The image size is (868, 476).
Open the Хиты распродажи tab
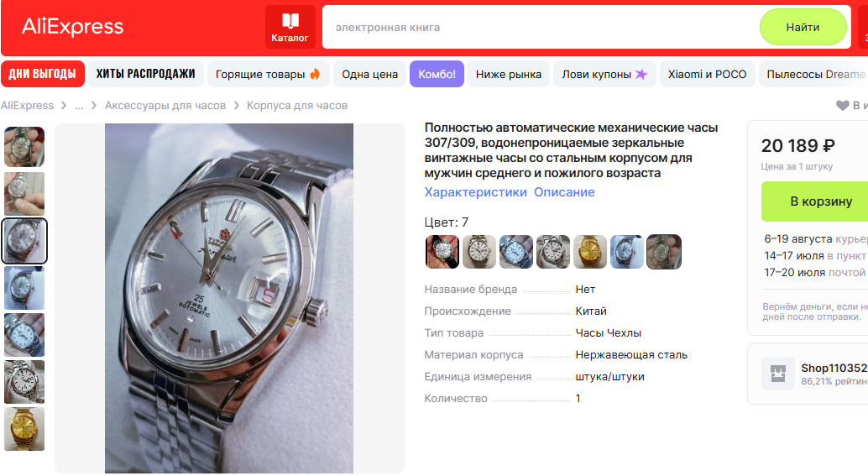point(145,74)
